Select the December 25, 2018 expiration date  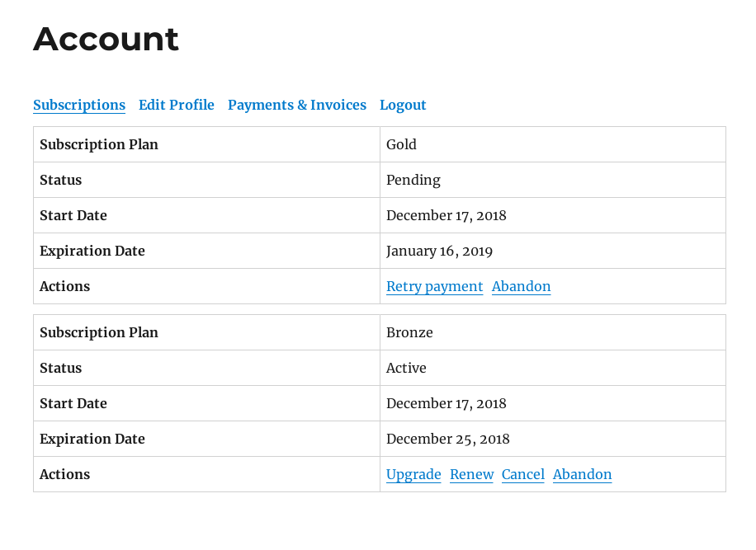coord(448,439)
